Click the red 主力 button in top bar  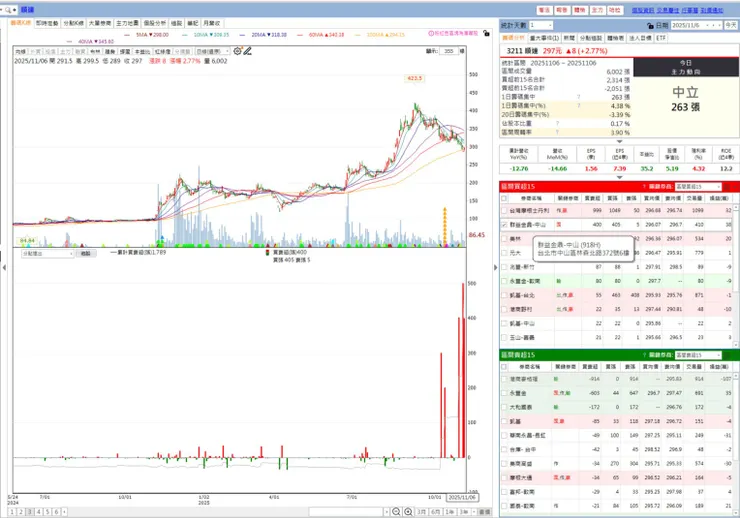(x=597, y=10)
